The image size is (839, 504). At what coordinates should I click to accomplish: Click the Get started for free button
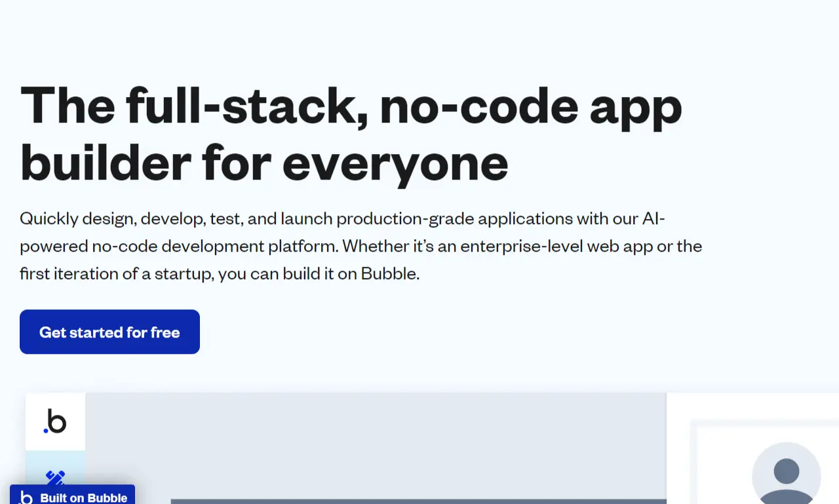coord(109,332)
